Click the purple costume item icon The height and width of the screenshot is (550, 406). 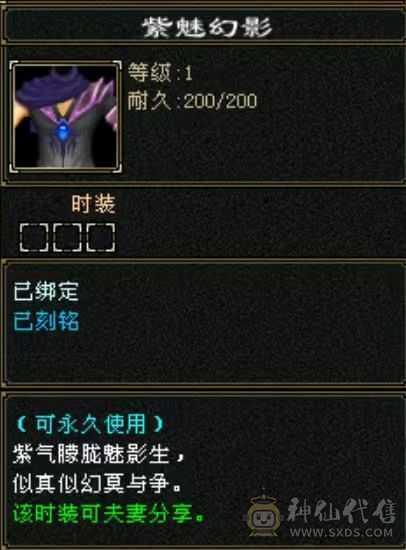pos(66,117)
